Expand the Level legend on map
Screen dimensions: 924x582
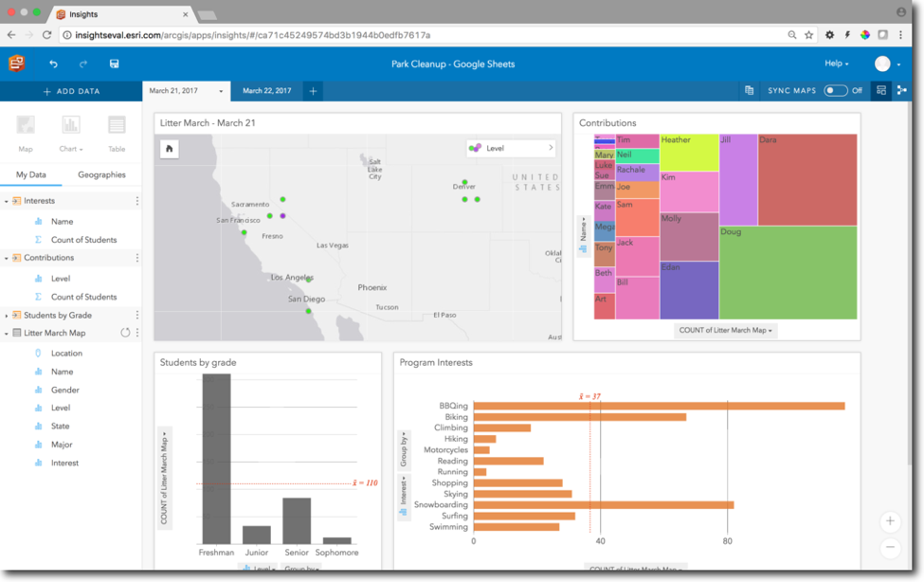(x=551, y=148)
